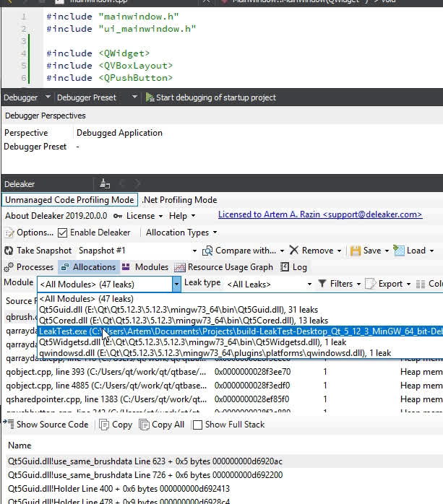Click the Load snapshot icon
This screenshot has height=504, width=443.
pos(399,251)
